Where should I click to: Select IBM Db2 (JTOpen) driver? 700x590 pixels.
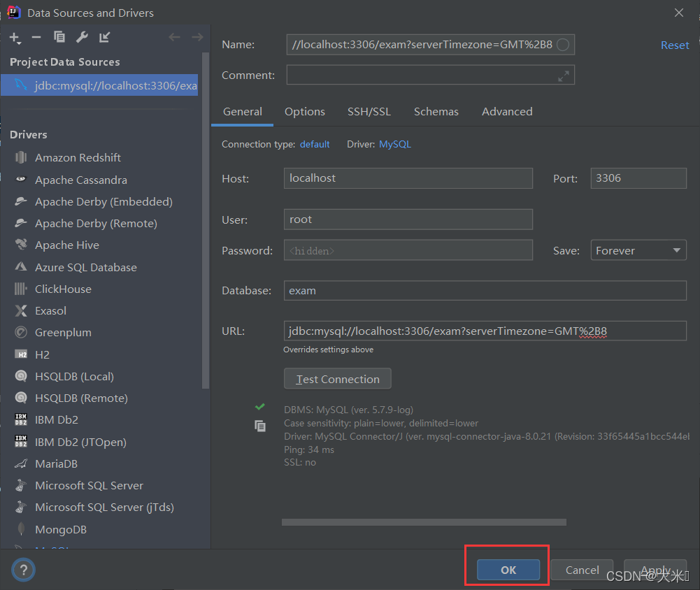coord(80,442)
